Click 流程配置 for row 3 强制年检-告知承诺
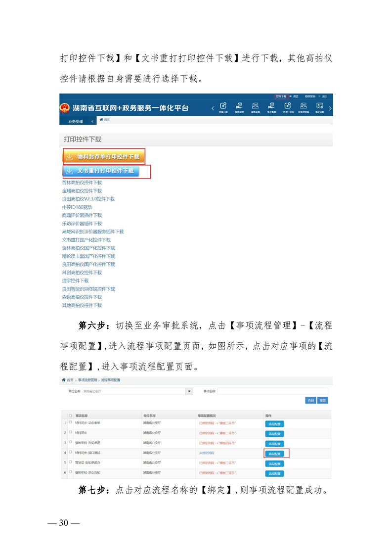The image size is (392, 555). pos(274,444)
